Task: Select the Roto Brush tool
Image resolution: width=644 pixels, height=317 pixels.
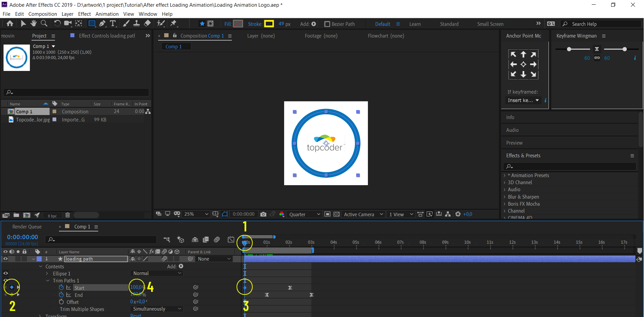Action: pos(161,23)
